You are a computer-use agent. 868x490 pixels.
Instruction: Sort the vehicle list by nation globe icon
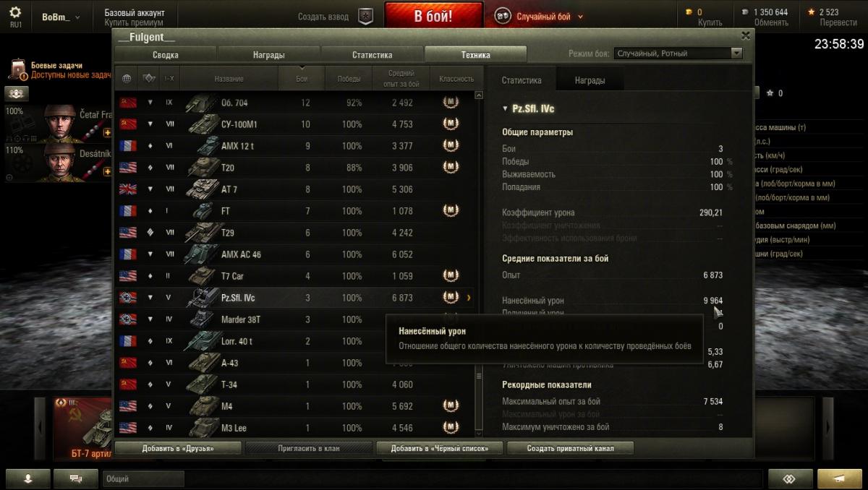pyautogui.click(x=127, y=78)
